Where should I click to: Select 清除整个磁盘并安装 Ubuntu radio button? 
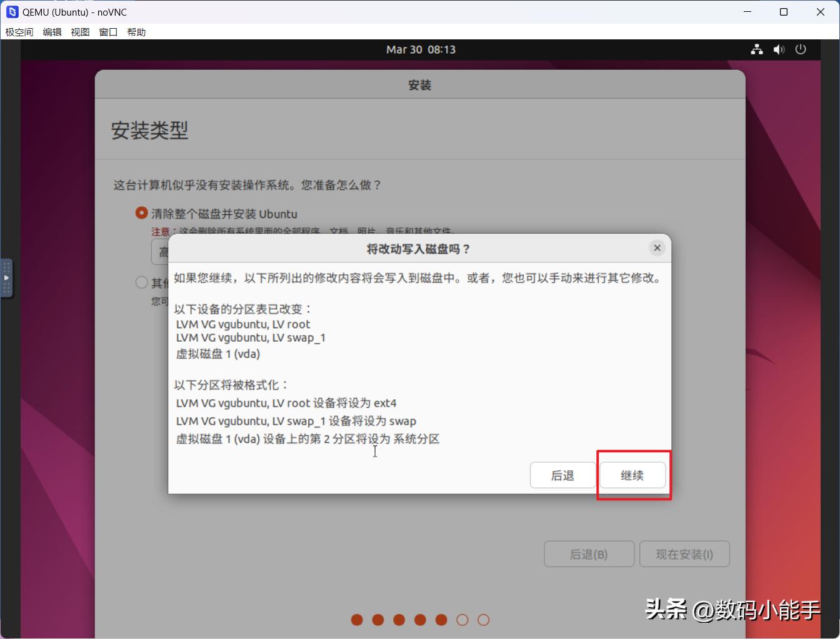[x=142, y=214]
